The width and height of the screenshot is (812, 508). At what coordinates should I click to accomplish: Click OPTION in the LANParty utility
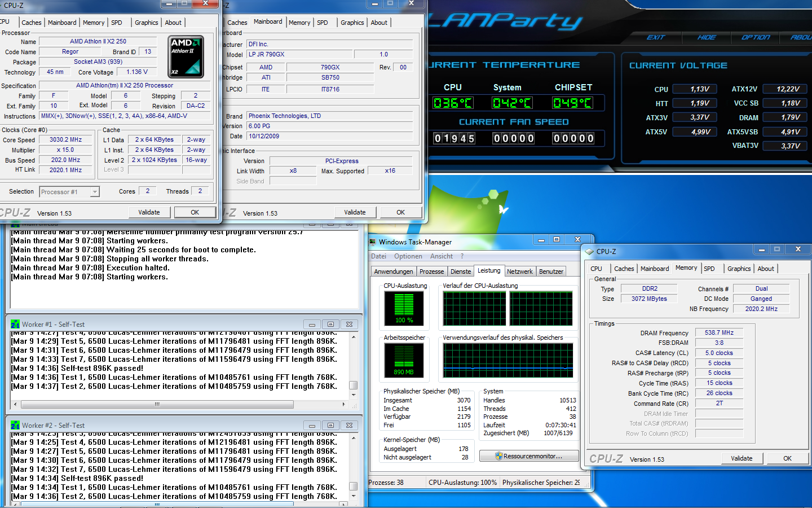pos(756,37)
